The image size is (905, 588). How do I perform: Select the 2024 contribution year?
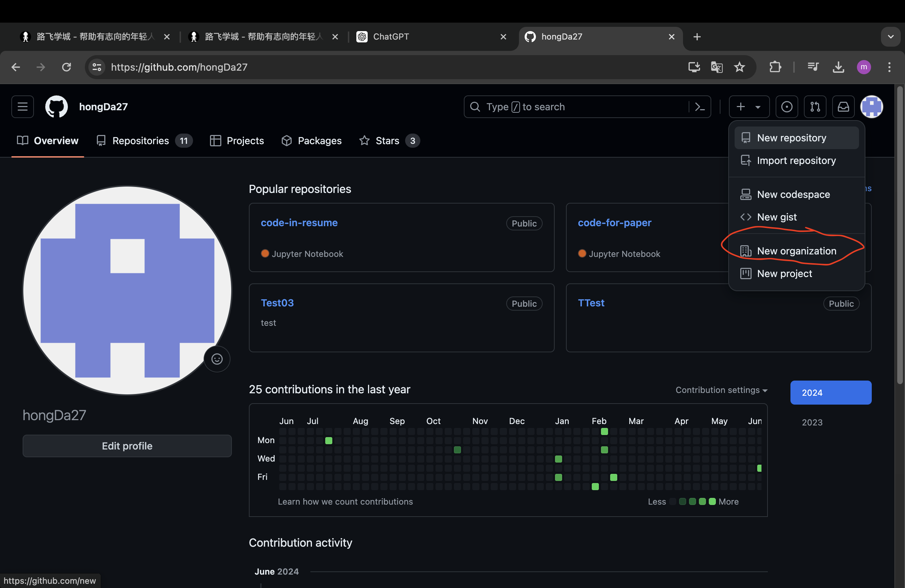[x=831, y=393]
